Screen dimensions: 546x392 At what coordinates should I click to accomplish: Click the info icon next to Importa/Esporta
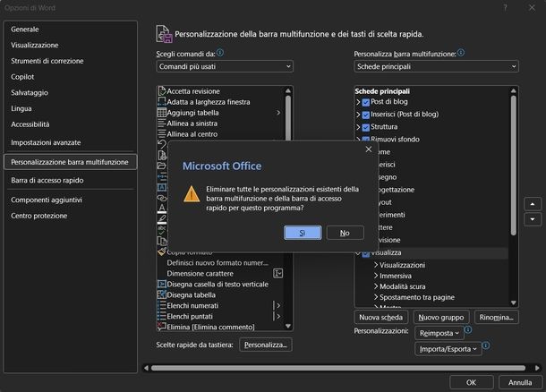click(x=486, y=345)
